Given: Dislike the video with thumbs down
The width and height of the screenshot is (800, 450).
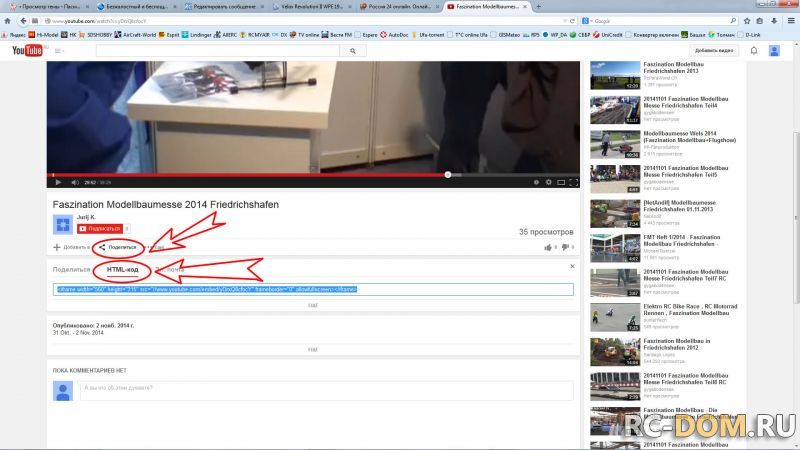Looking at the screenshot, I should (567, 247).
